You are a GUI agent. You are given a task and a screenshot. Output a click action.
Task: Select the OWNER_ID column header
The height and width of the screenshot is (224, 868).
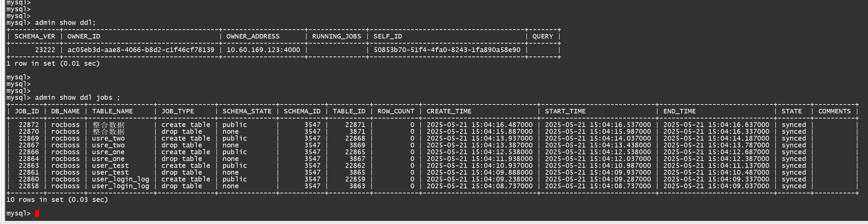tap(84, 36)
